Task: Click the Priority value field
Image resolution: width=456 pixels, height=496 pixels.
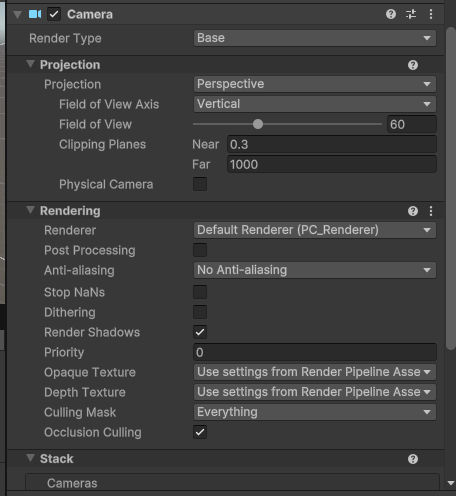Action: [x=315, y=352]
